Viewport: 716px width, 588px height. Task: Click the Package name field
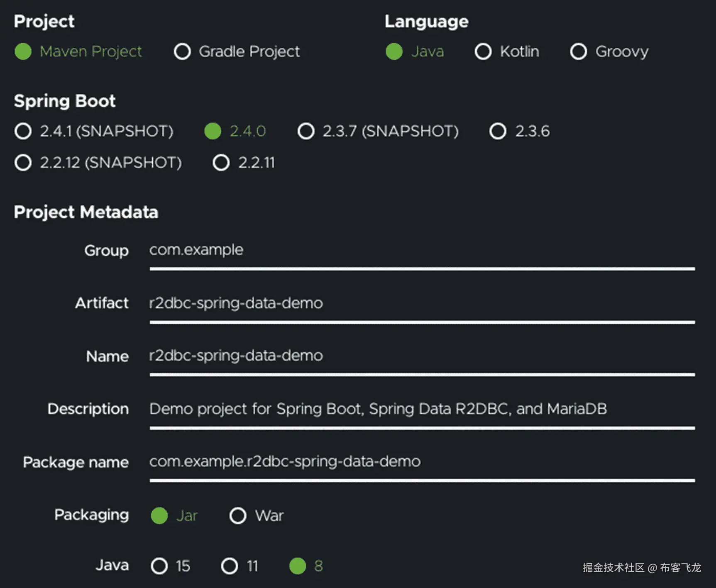[x=421, y=462]
